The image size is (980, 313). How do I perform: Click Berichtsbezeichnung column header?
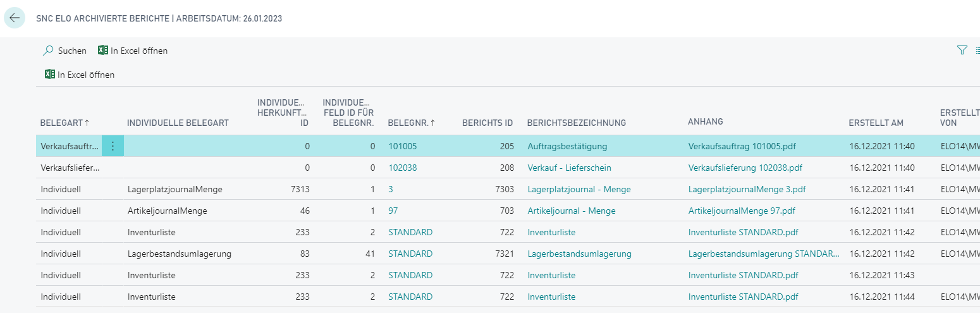coord(576,123)
